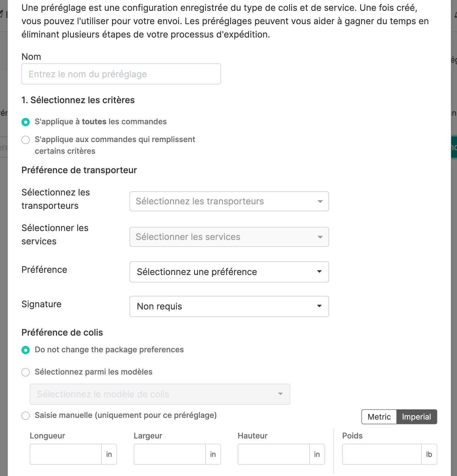
Task: Switch units to Metric
Action: (x=379, y=417)
